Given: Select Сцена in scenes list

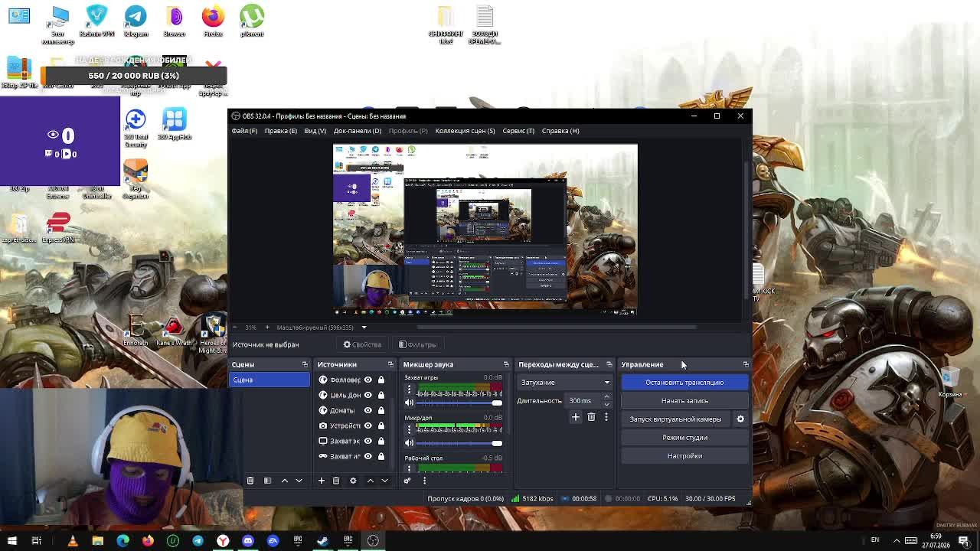Looking at the screenshot, I should point(270,380).
